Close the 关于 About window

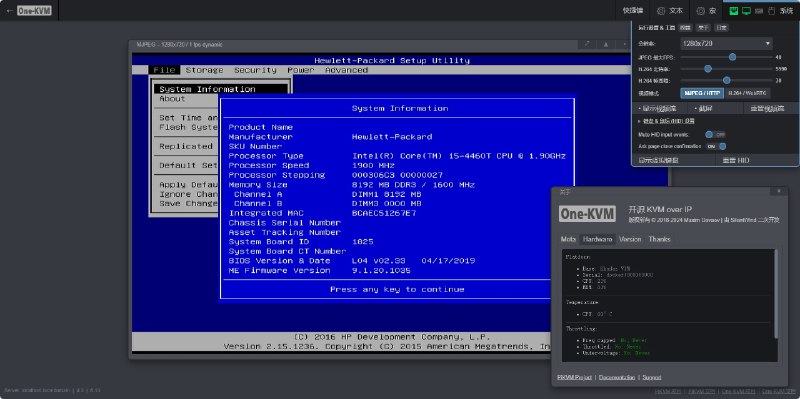779,191
